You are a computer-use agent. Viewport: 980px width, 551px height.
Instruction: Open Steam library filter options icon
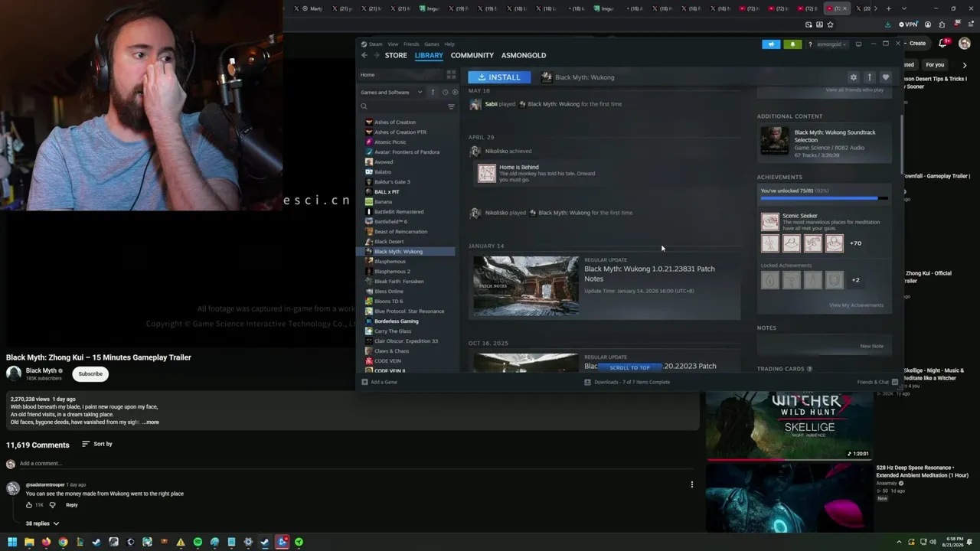451,106
